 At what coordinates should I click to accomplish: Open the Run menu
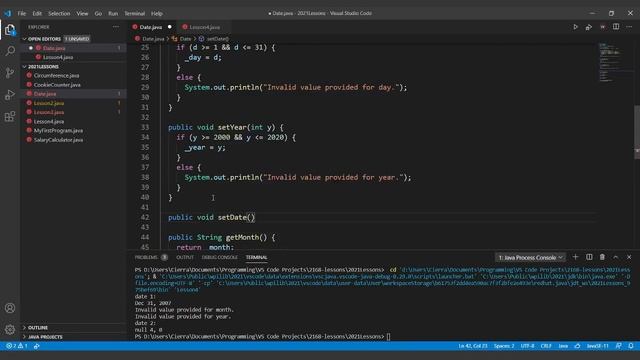113,13
